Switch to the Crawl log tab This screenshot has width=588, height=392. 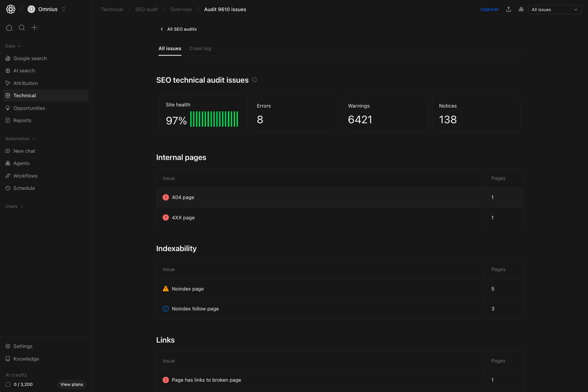click(200, 48)
